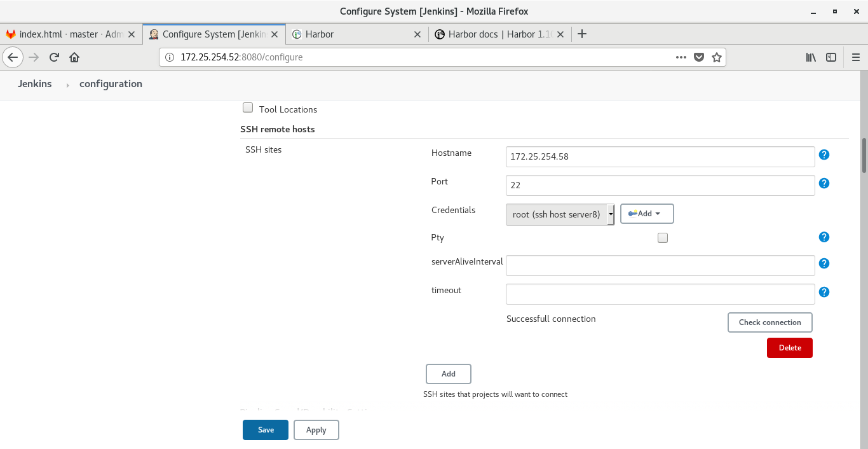Show help for timeout field
This screenshot has height=449, width=868.
[x=824, y=292]
